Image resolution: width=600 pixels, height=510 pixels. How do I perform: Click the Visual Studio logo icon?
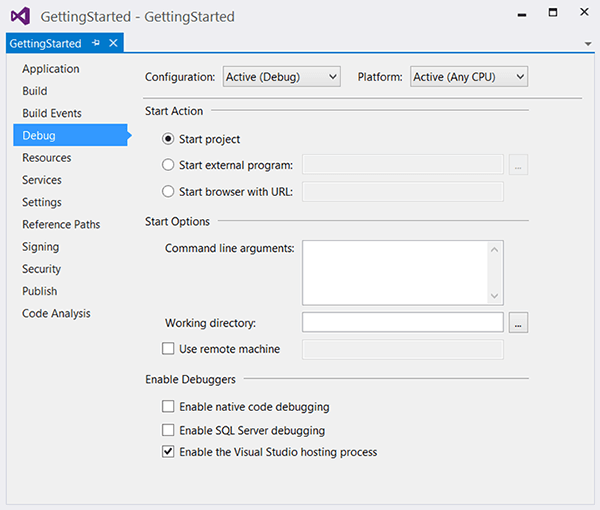[20, 16]
